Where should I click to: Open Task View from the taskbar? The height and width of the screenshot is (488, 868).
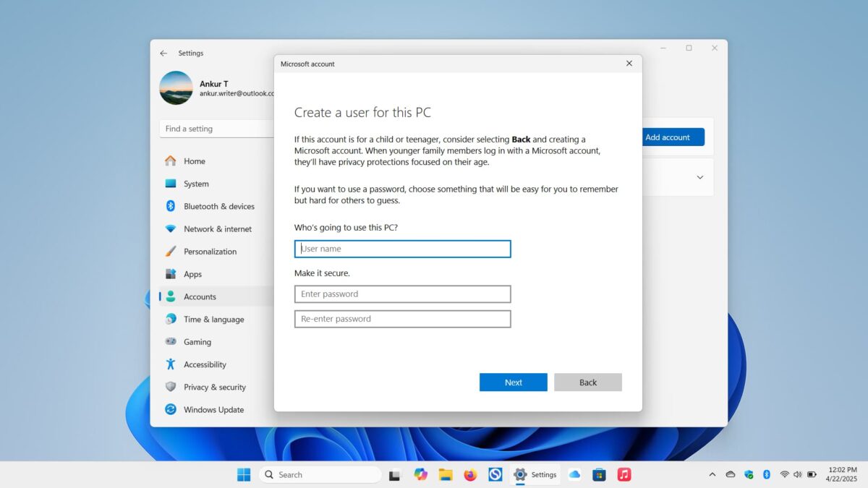pyautogui.click(x=395, y=475)
